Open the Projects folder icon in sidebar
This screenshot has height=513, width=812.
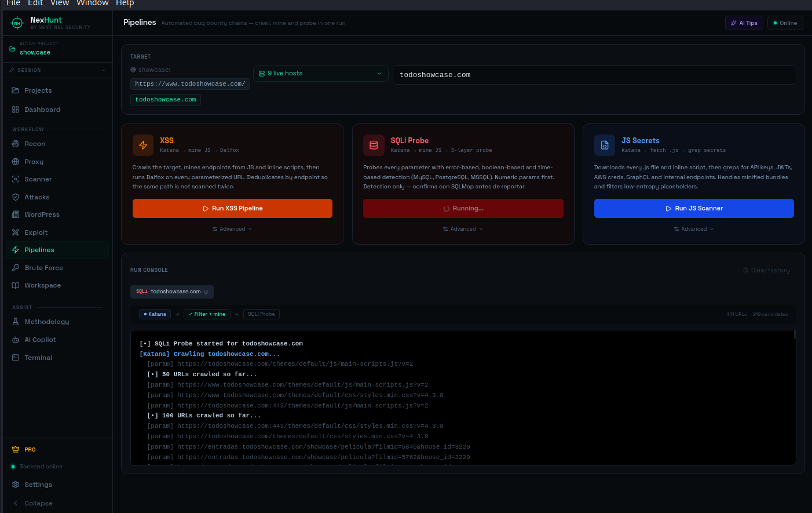point(16,90)
